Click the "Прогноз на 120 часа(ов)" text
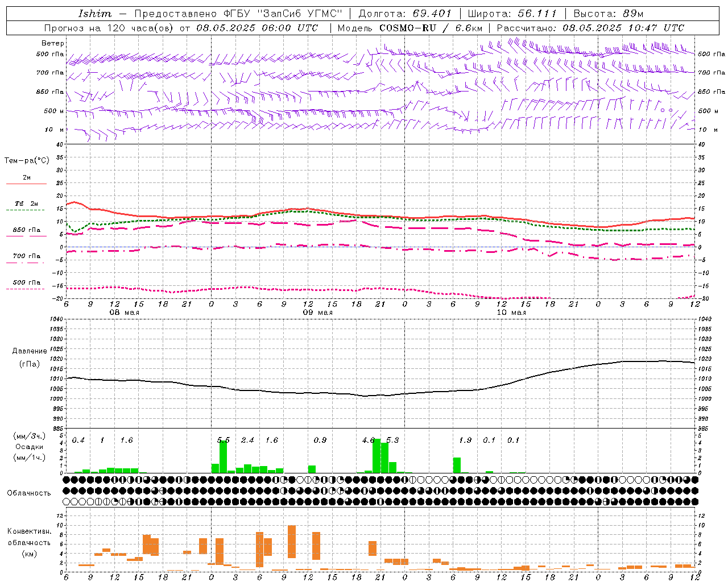The height and width of the screenshot is (582, 728). [x=109, y=28]
